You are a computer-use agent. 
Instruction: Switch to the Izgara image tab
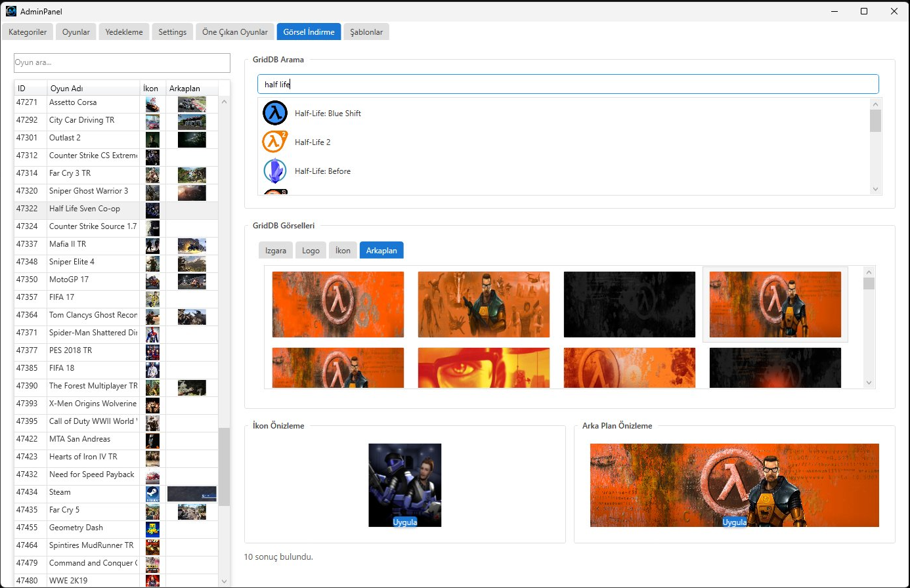276,251
